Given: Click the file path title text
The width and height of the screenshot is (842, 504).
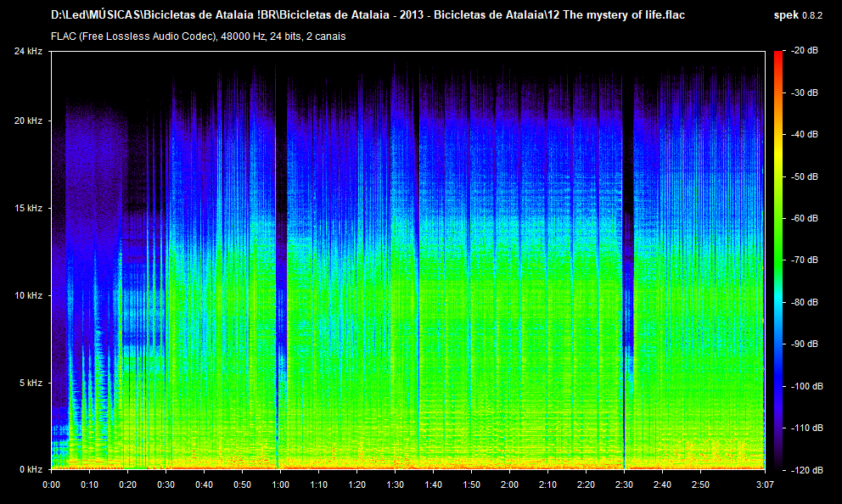Looking at the screenshot, I should point(368,15).
